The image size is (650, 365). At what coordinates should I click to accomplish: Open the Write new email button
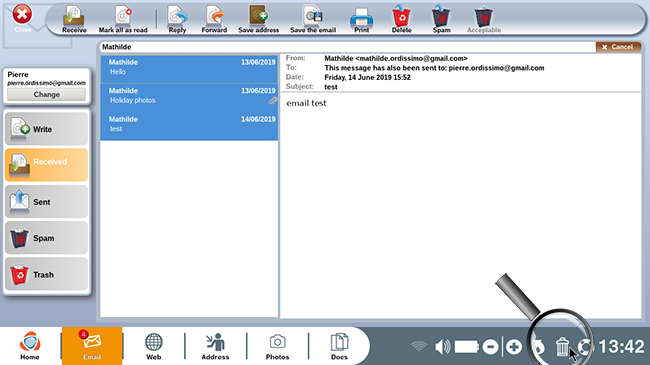coord(46,129)
